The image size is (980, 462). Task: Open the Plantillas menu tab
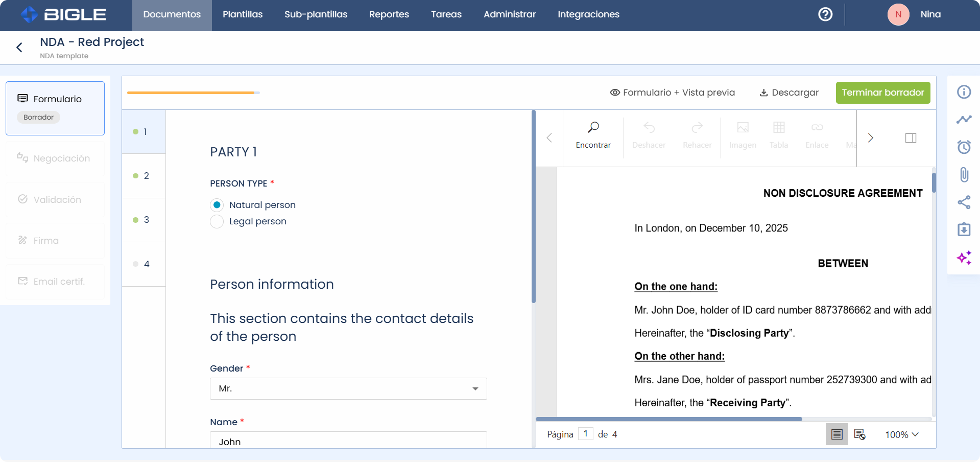pyautogui.click(x=243, y=14)
